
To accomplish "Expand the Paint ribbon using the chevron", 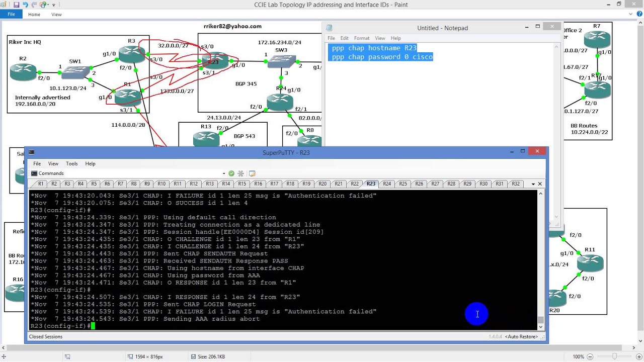I will [x=631, y=14].
